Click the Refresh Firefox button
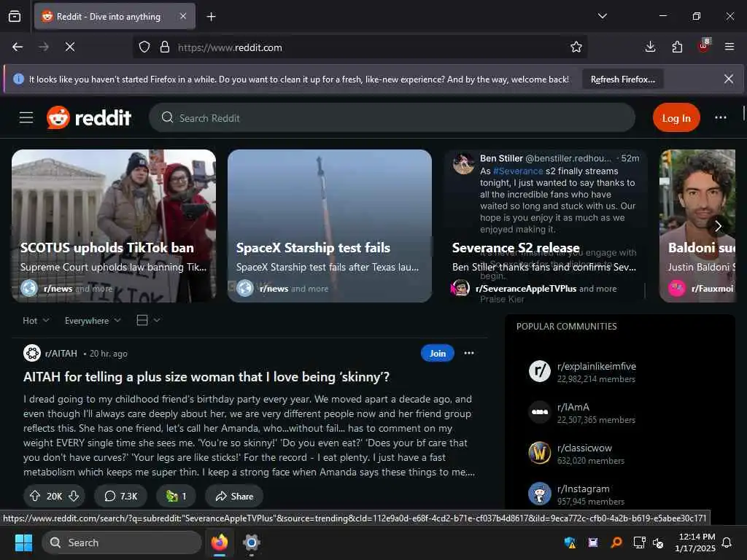The image size is (747, 560). [623, 79]
